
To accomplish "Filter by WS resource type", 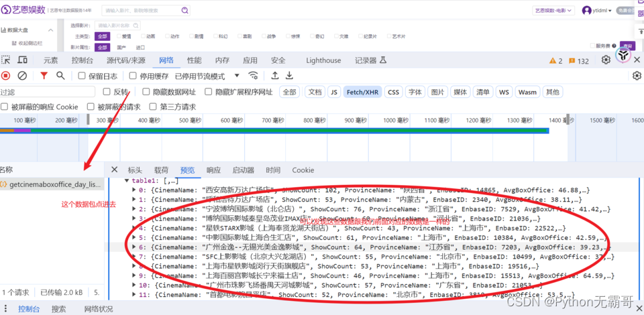I will click(x=504, y=92).
